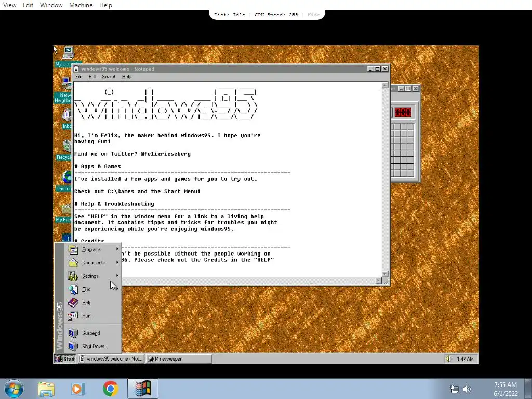The image size is (532, 399).
Task: Choose Shut Down... in the Start menu
Action: tap(92, 347)
